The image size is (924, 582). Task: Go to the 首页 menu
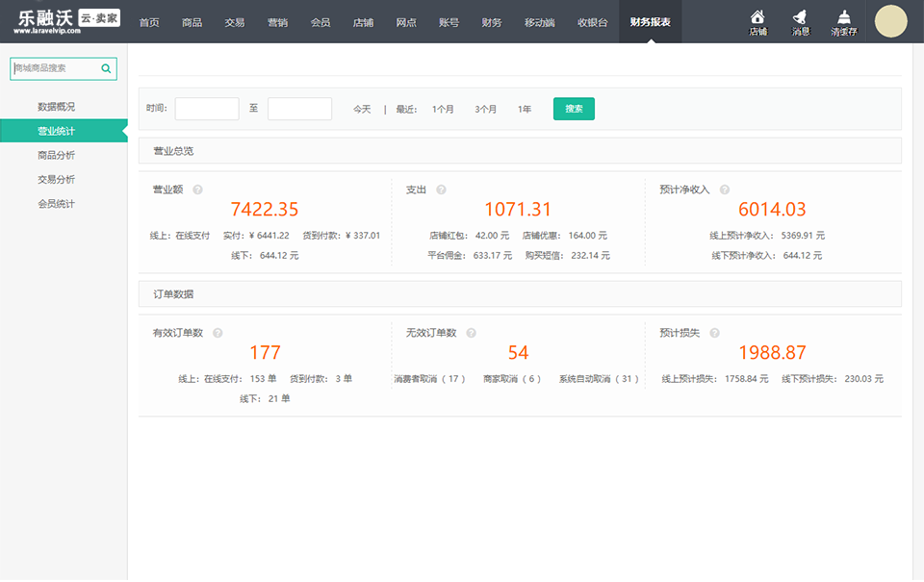[x=149, y=22]
